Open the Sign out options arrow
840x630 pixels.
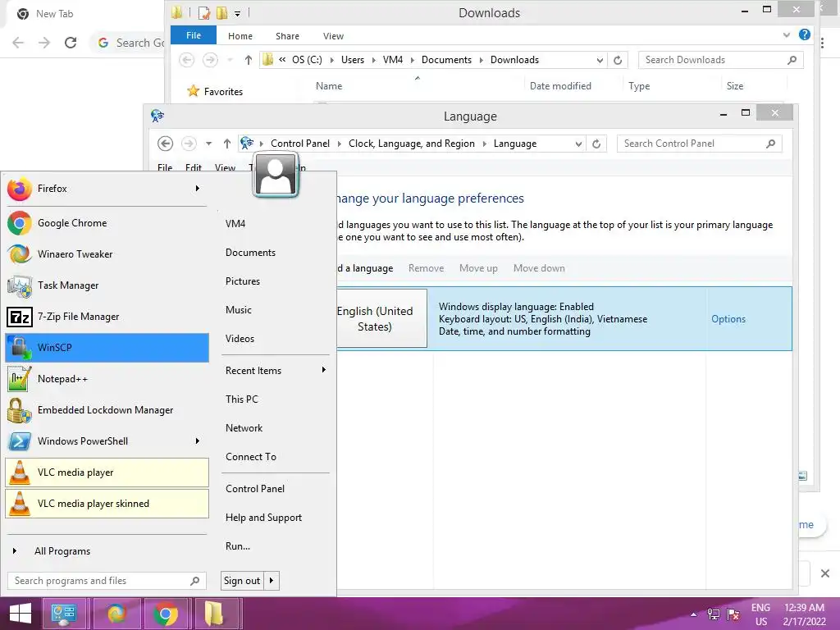(272, 581)
